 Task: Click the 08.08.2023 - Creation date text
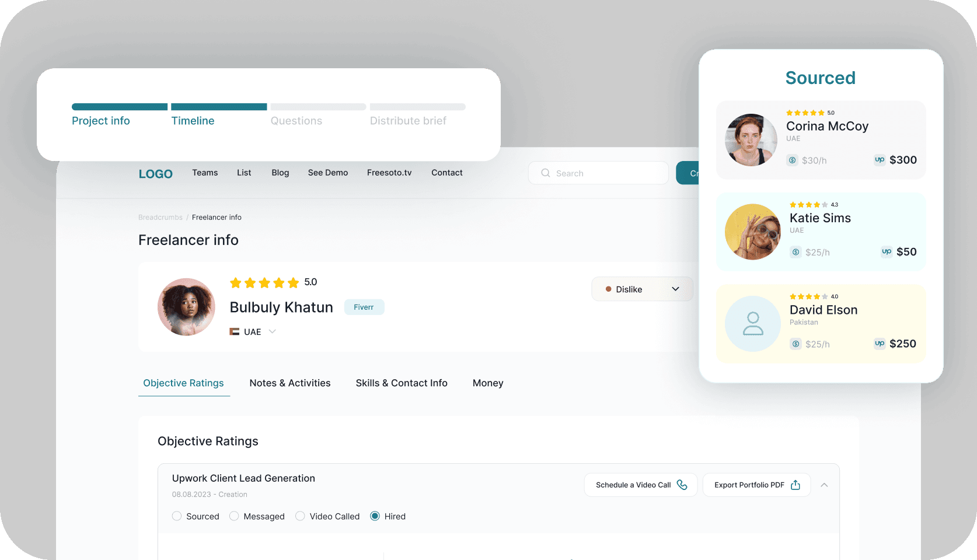210,495
